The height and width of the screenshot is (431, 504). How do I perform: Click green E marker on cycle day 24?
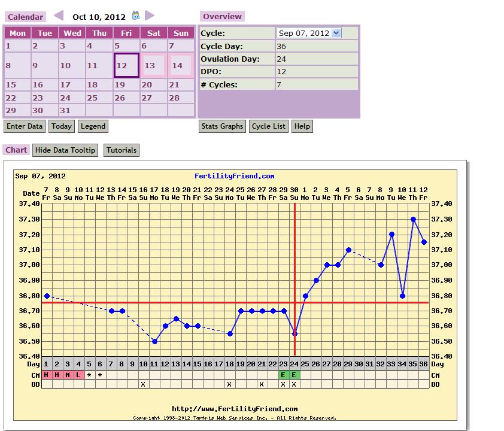(x=294, y=375)
